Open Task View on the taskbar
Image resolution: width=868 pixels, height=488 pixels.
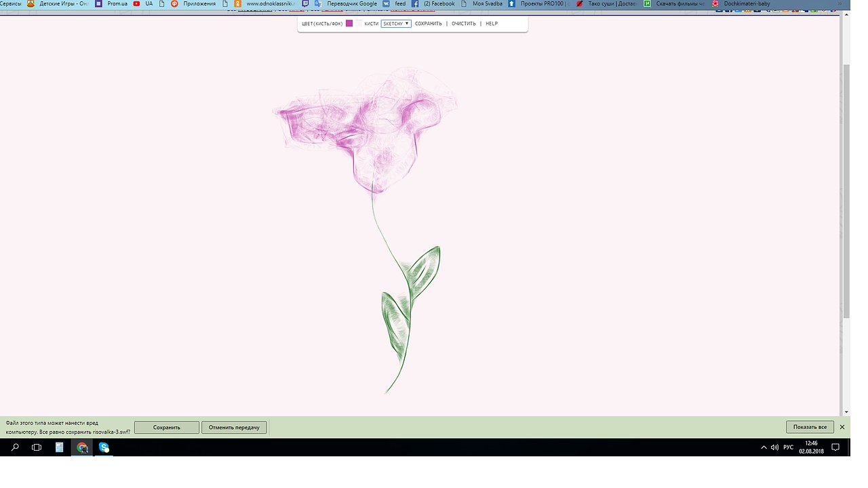(x=37, y=447)
